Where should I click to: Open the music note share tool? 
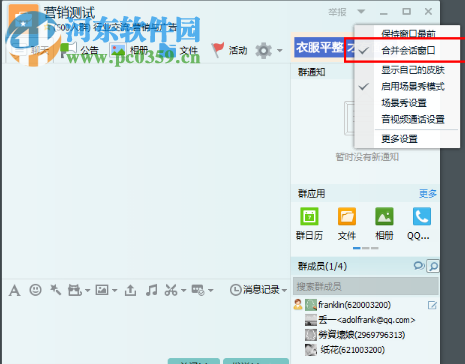[152, 290]
